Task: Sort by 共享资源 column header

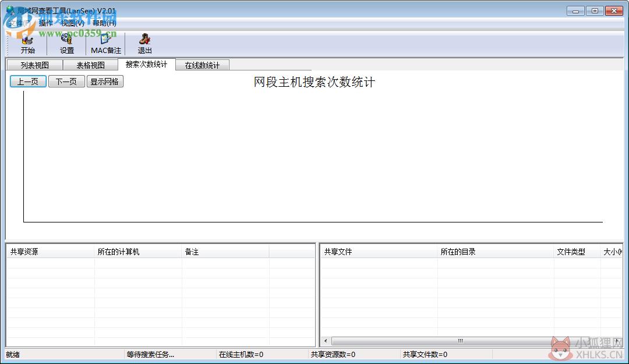Action: click(50, 252)
